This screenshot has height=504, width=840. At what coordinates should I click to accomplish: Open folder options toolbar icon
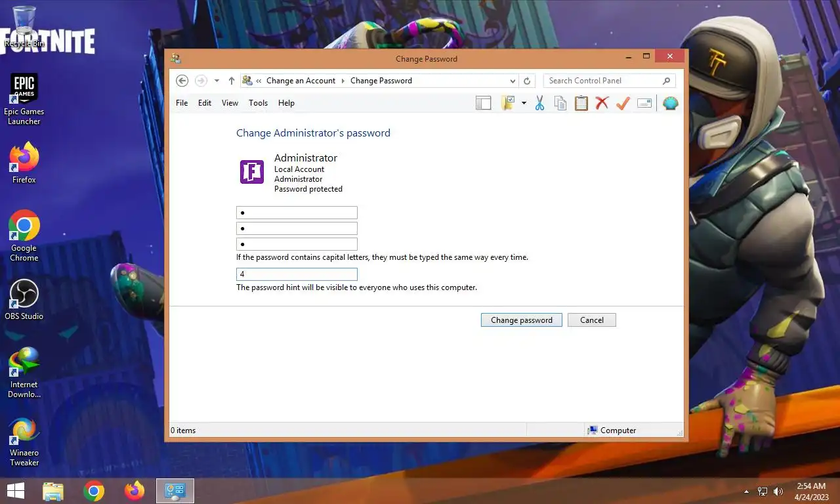(x=508, y=103)
